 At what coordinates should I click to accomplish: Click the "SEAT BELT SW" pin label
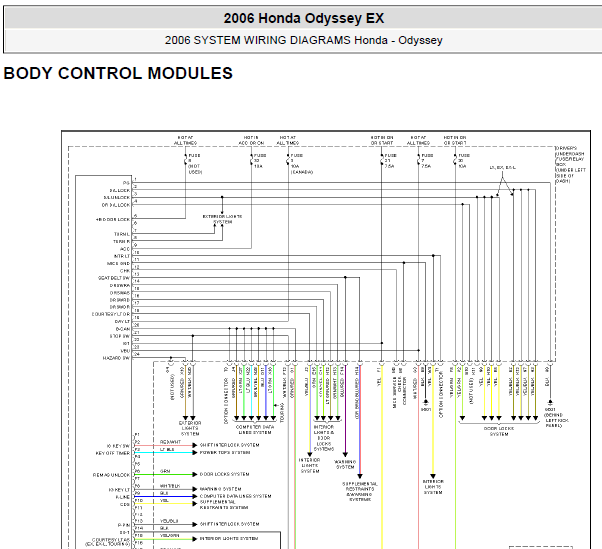(x=114, y=278)
